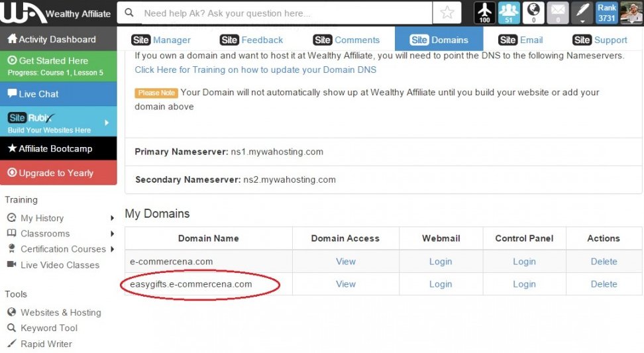The height and width of the screenshot is (353, 644).
Task: Click the Classrooms book icon
Action: [11, 233]
